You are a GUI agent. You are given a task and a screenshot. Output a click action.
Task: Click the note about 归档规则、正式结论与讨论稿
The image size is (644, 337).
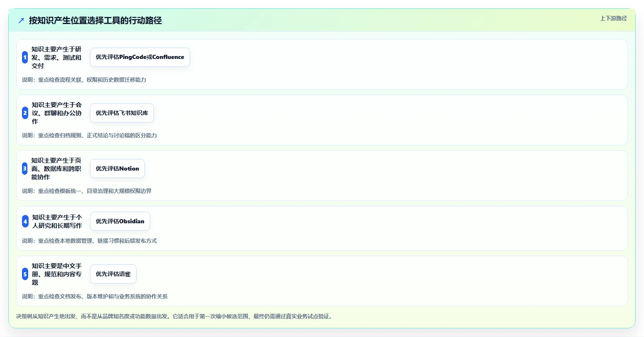click(90, 135)
